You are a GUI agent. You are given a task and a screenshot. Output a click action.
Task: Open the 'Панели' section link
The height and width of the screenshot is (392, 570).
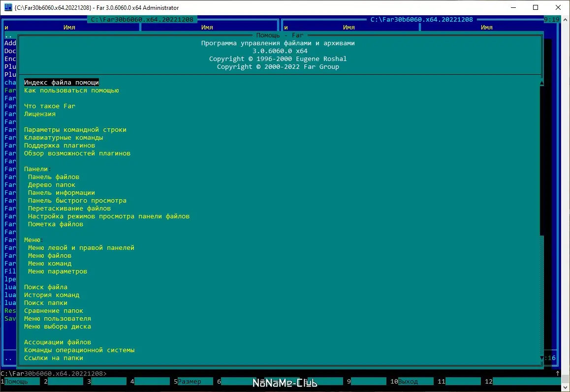click(35, 169)
